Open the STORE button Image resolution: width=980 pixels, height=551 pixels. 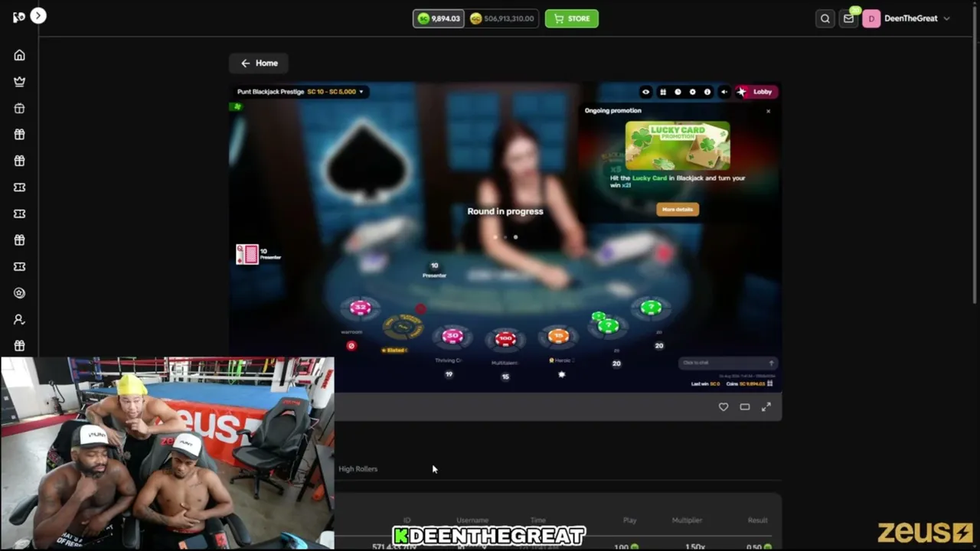572,18
